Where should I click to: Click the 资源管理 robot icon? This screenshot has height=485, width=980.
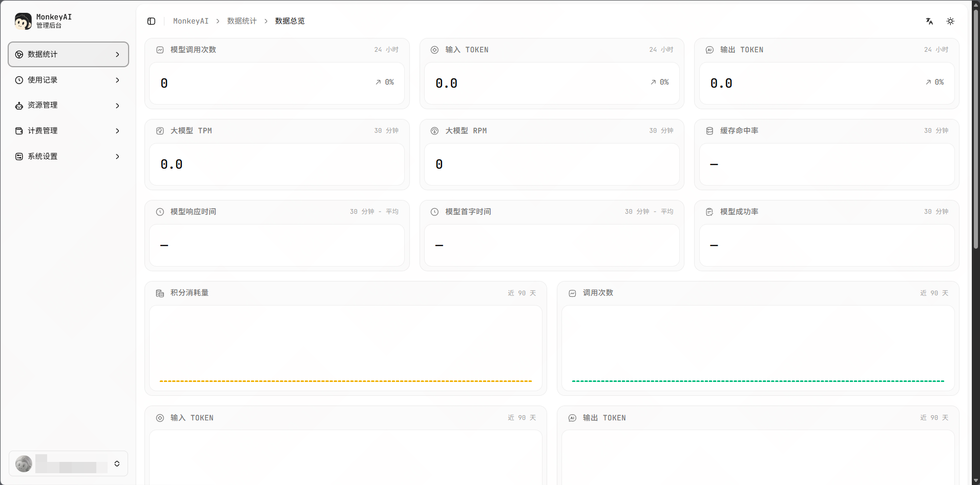pyautogui.click(x=19, y=106)
